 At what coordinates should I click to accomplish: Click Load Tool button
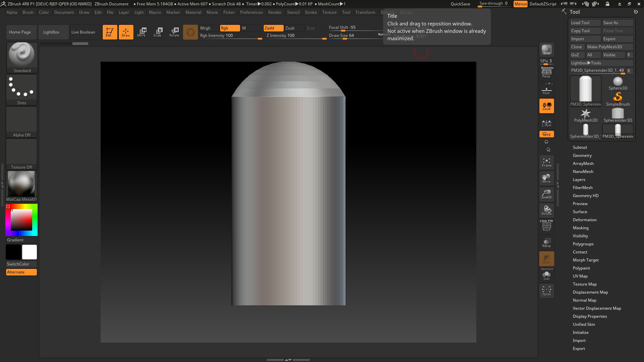click(x=585, y=23)
